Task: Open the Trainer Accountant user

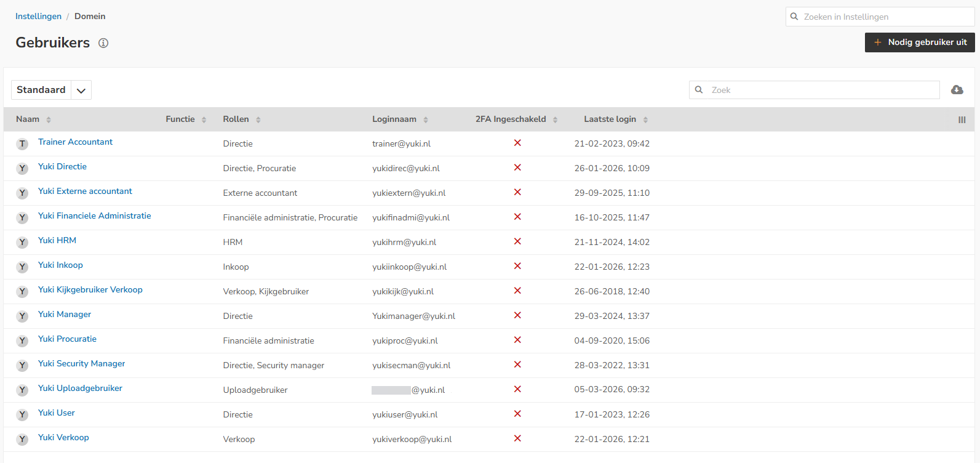Action: [x=75, y=142]
